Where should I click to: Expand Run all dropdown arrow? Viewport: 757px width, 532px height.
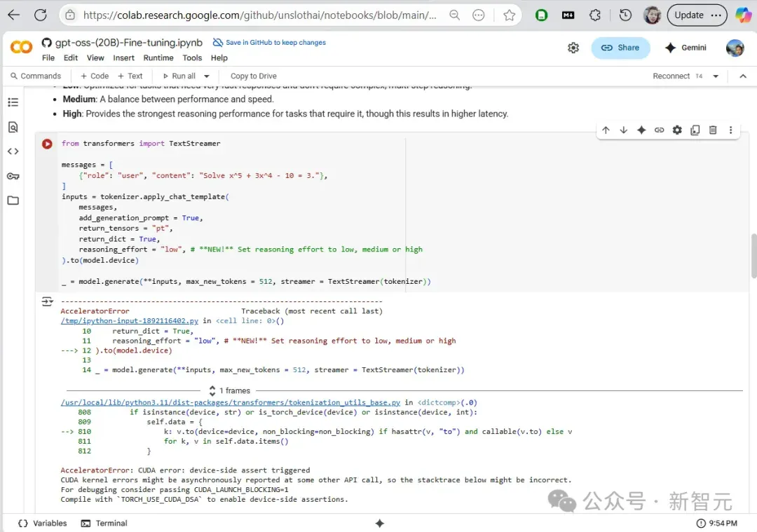tap(207, 76)
